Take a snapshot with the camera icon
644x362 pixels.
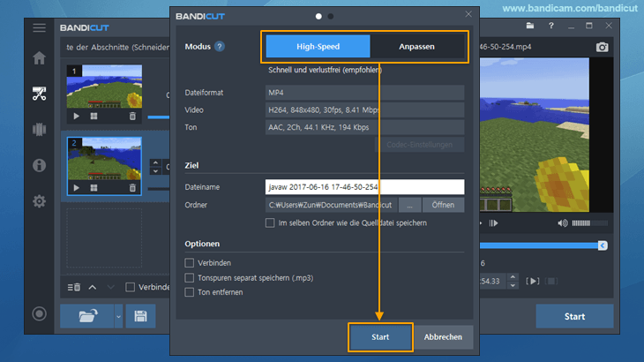603,47
